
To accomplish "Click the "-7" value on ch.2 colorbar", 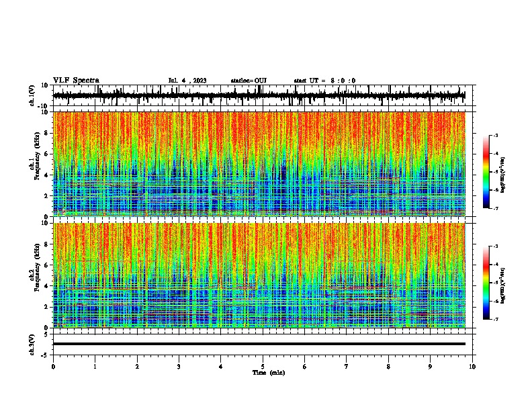I will pos(496,320).
